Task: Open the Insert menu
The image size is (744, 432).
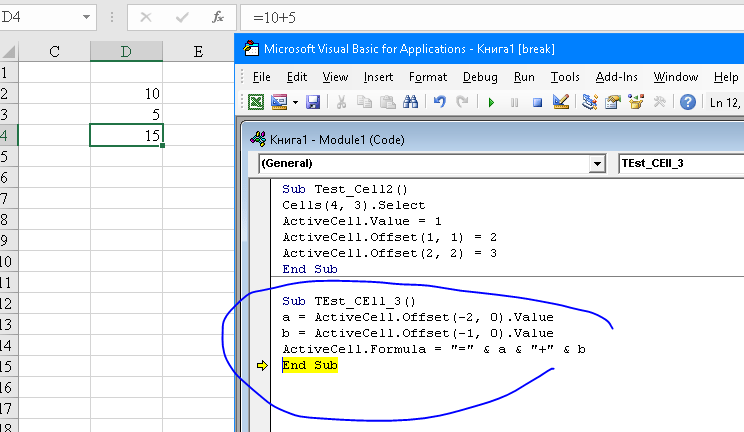Action: (378, 77)
